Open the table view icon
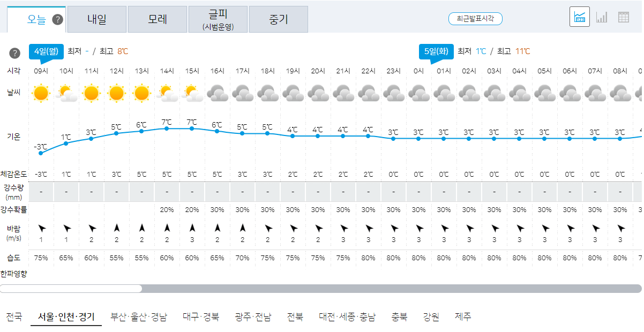The image size is (644, 332). click(623, 17)
